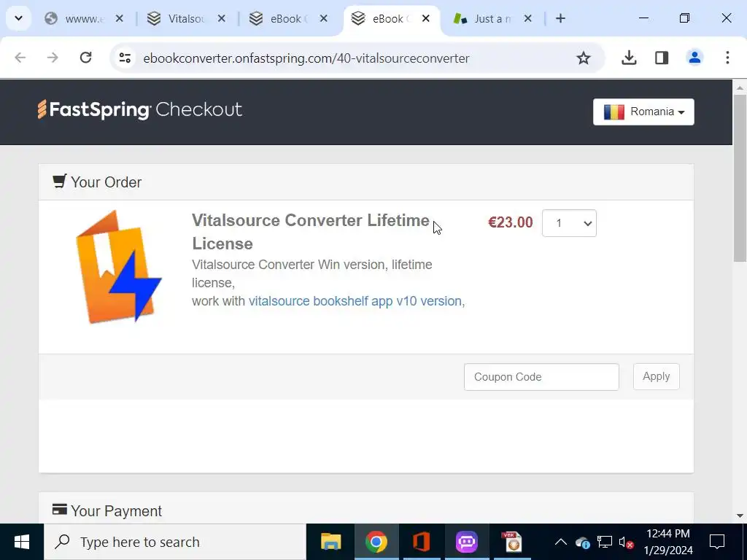Go back to previous page
Viewport: 747px width, 560px height.
[x=20, y=58]
